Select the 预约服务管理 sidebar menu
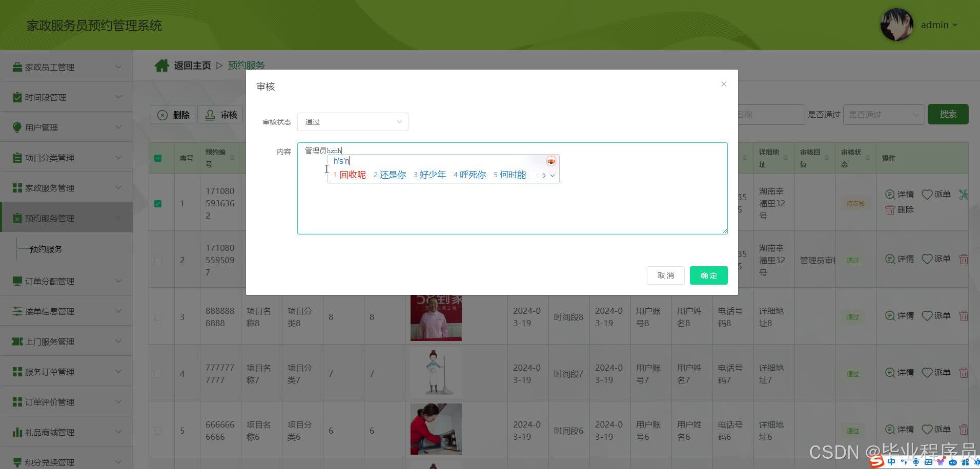 pos(67,218)
